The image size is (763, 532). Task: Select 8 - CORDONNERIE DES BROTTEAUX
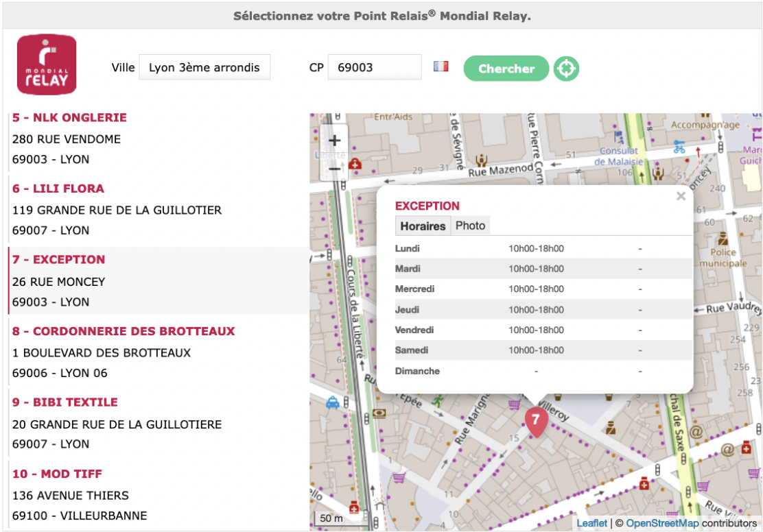(x=124, y=330)
